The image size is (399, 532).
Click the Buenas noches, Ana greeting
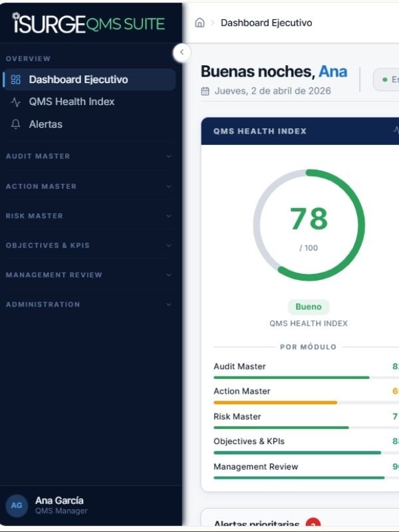click(x=274, y=72)
